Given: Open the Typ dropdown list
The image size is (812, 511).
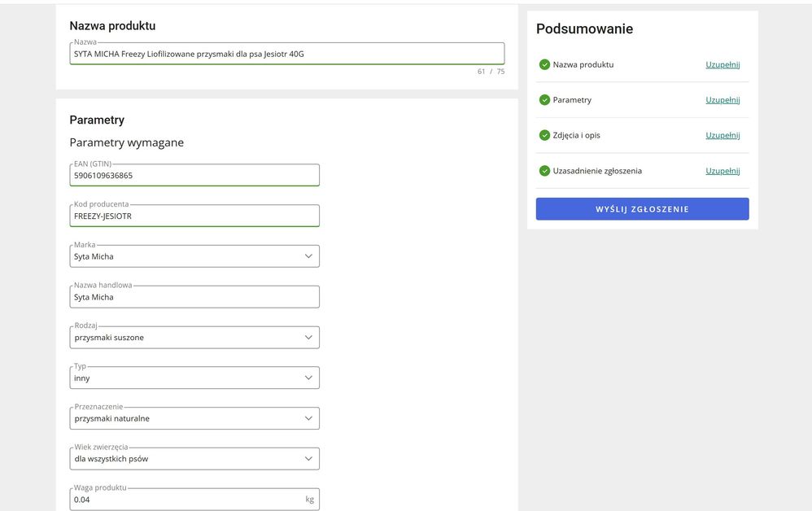Looking at the screenshot, I should (x=308, y=378).
